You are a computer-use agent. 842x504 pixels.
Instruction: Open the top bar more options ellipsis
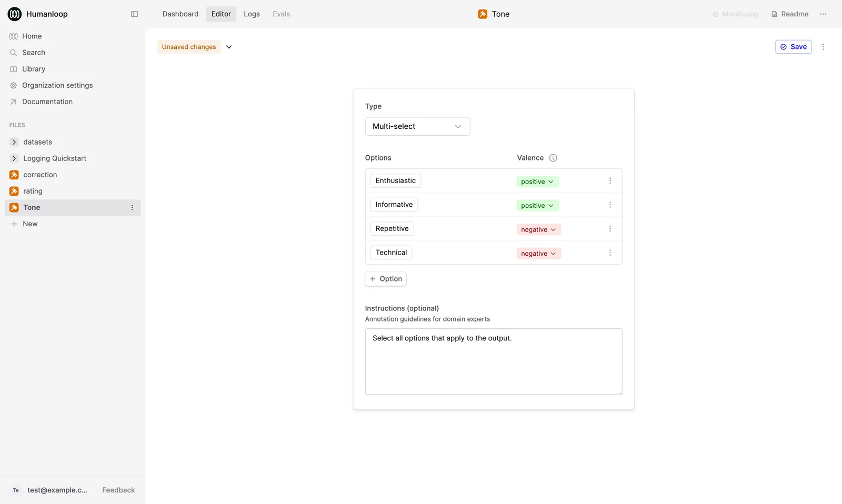pos(823,14)
